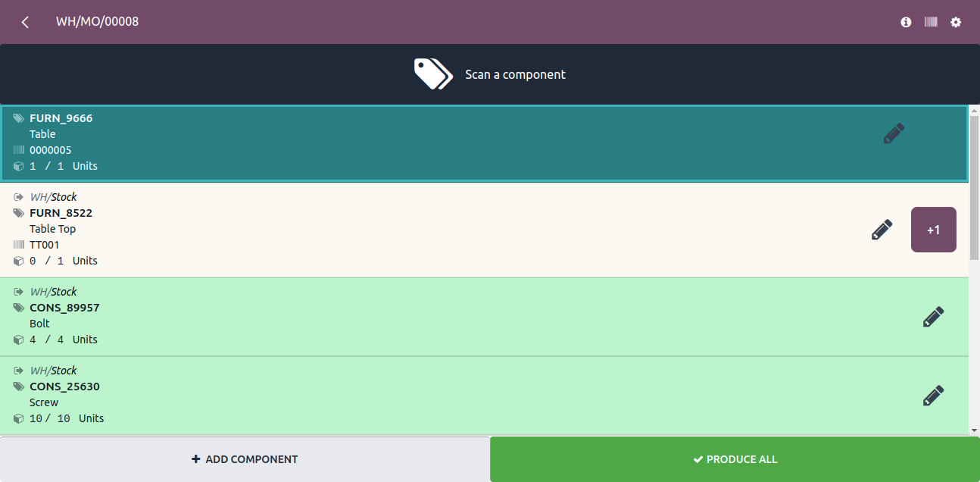Image resolution: width=980 pixels, height=482 pixels.
Task: Select the CONS_25630 product name
Action: click(x=64, y=387)
